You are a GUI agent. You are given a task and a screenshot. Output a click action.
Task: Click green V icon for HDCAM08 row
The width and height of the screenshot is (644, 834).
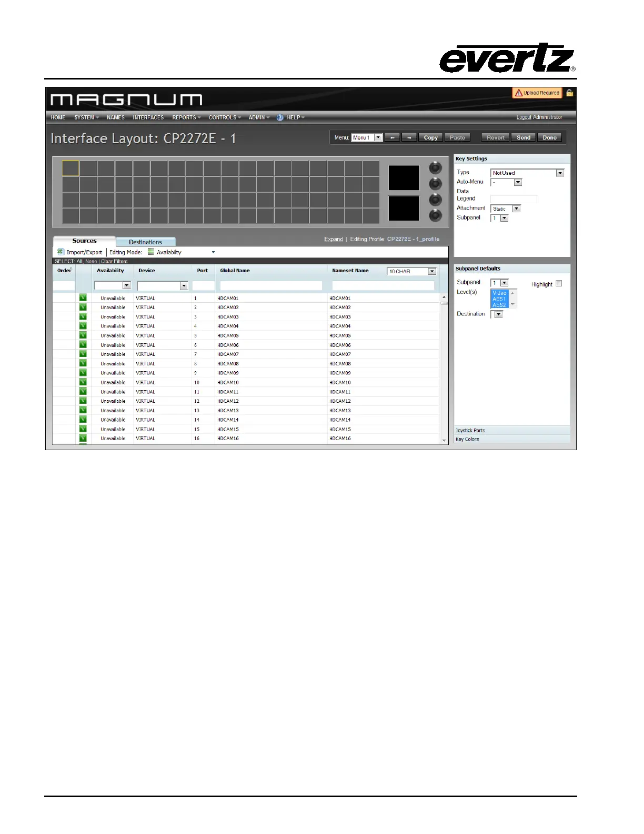point(83,363)
